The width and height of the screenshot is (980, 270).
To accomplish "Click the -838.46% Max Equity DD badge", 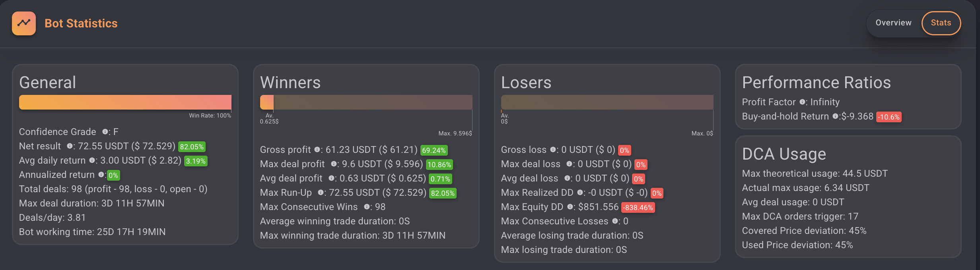I will [x=638, y=208].
